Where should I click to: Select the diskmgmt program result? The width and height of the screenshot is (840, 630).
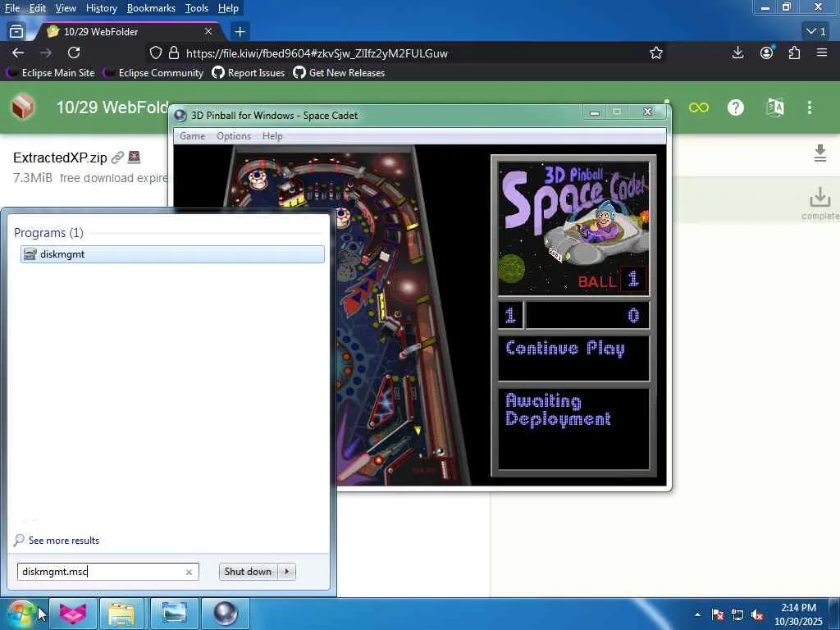pyautogui.click(x=172, y=254)
